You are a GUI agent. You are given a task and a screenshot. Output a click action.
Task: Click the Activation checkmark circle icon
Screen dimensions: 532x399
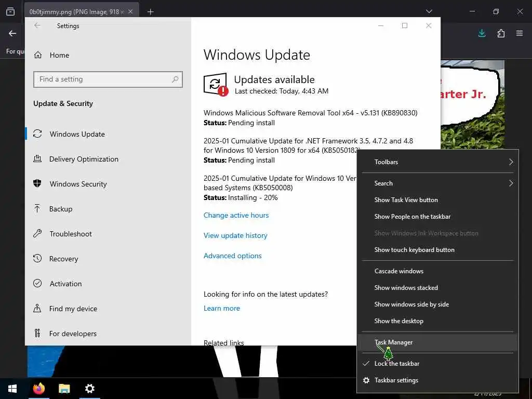point(37,283)
